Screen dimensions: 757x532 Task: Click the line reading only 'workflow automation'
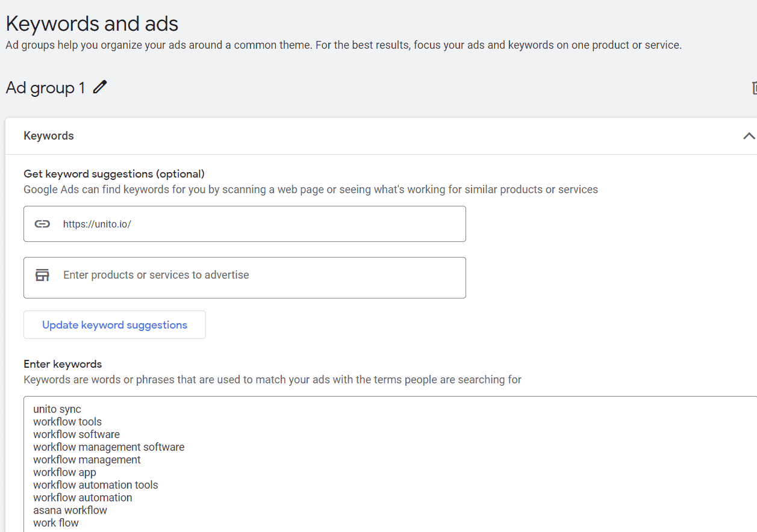[x=83, y=498]
